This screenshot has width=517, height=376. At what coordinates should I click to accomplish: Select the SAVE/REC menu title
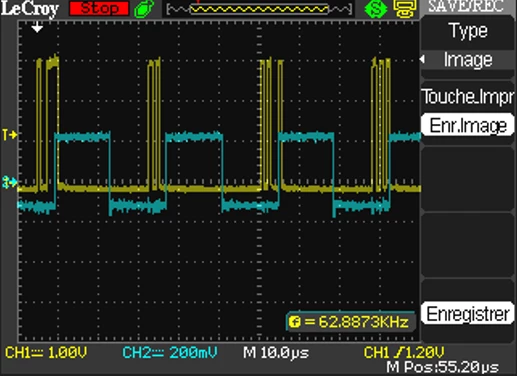[x=466, y=7]
